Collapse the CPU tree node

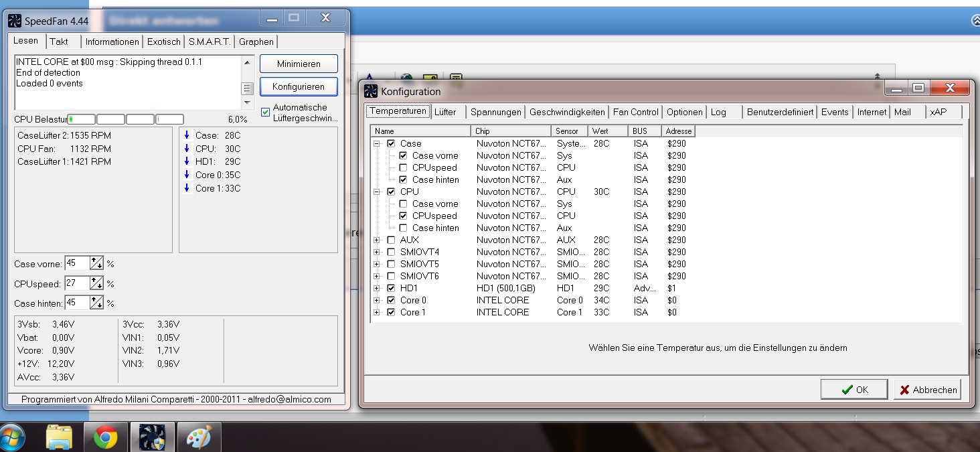377,192
